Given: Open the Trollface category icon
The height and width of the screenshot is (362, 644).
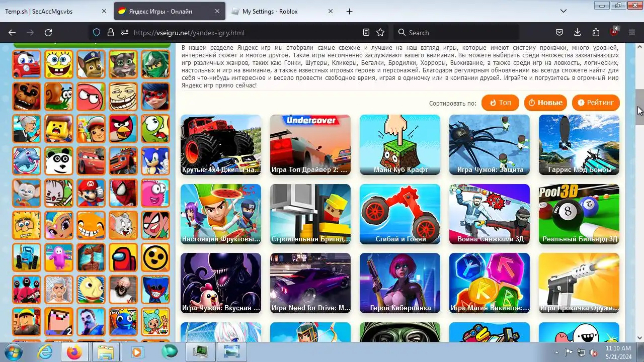Looking at the screenshot, I should coord(123,96).
